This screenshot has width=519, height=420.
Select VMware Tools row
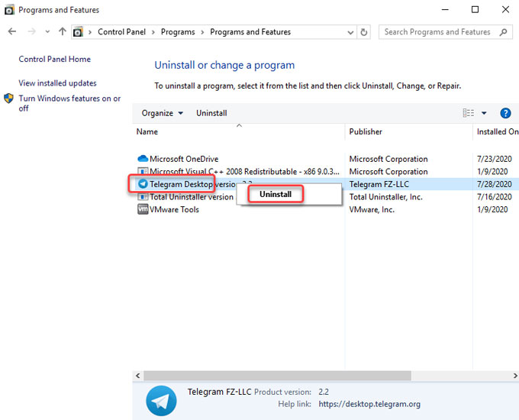tap(326, 209)
